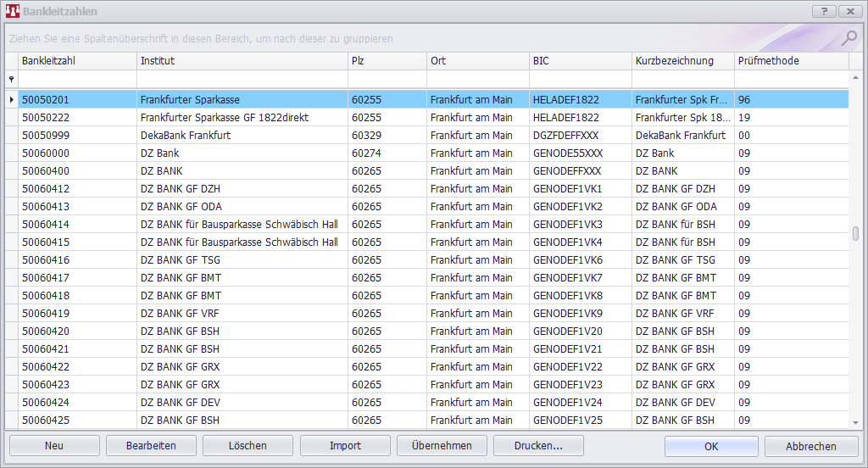Viewport: 868px width, 468px height.
Task: Select Institut cell DZ BANK GF DEV
Action: (x=242, y=402)
